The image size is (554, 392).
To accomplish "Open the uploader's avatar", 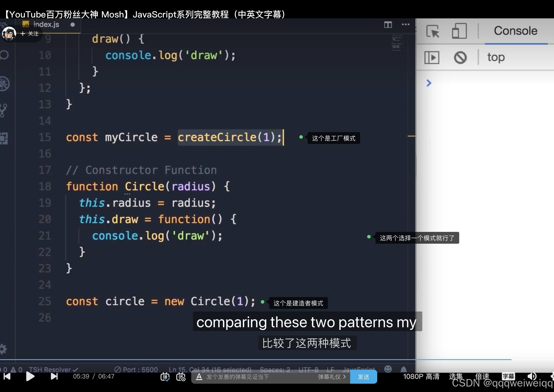I will click(9, 33).
